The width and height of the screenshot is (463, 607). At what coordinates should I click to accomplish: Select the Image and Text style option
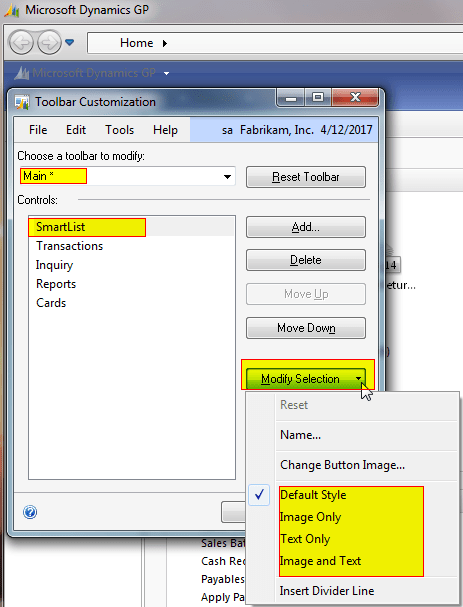click(x=352, y=561)
